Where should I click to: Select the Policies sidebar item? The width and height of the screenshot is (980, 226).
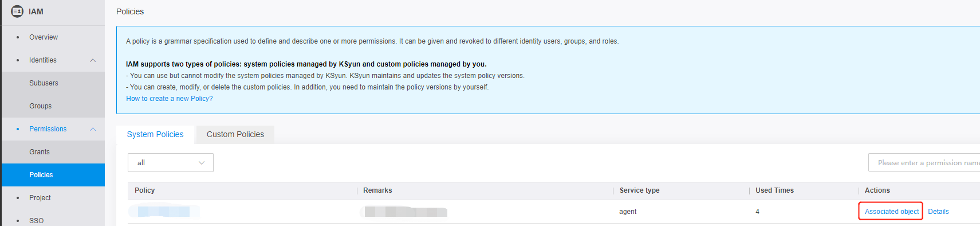(53, 175)
